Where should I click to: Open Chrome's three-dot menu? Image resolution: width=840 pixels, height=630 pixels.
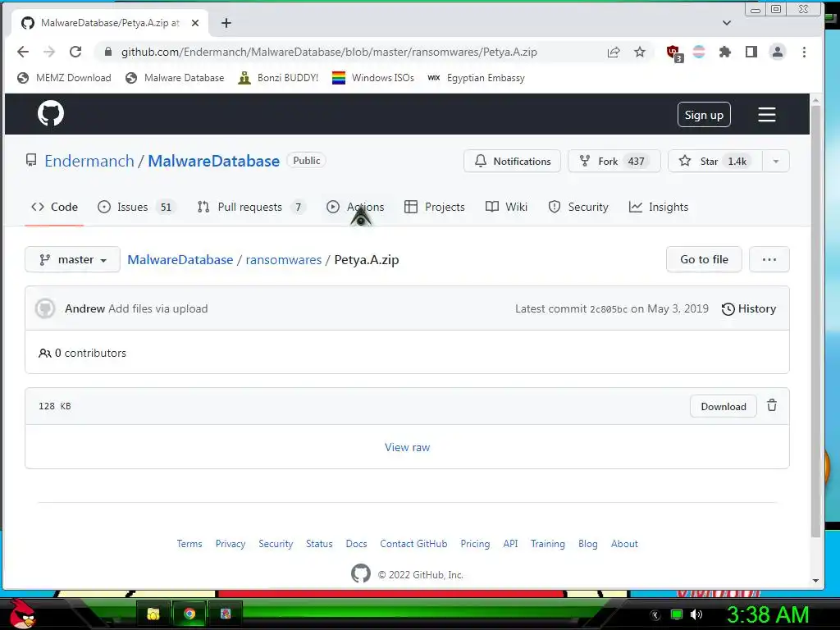tap(804, 52)
